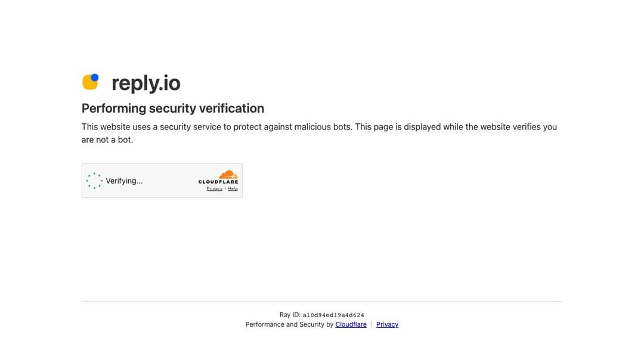Click the reply.io site name text
Screen dimensions: 644x338
(x=146, y=83)
